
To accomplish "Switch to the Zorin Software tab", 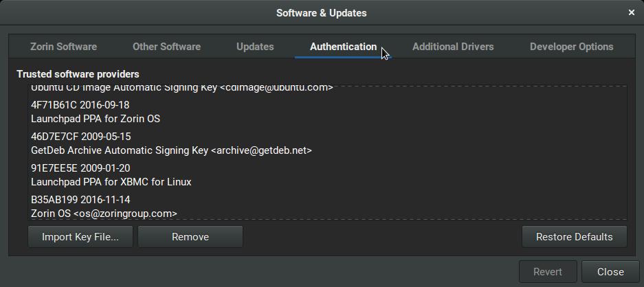I will tap(63, 47).
